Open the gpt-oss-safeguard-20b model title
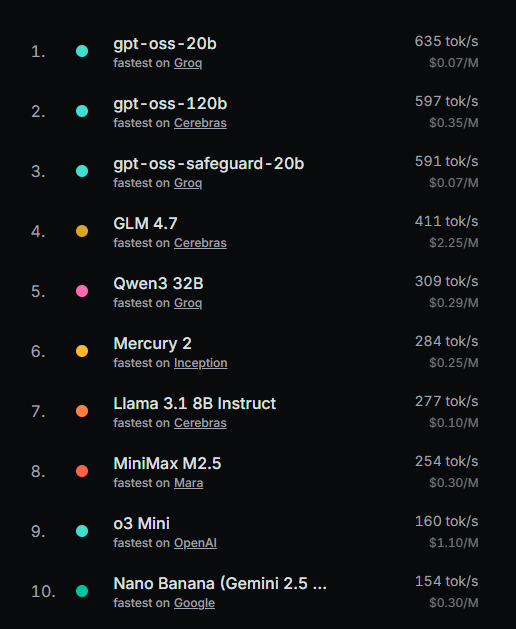Viewport: 516px width, 629px height. click(209, 164)
